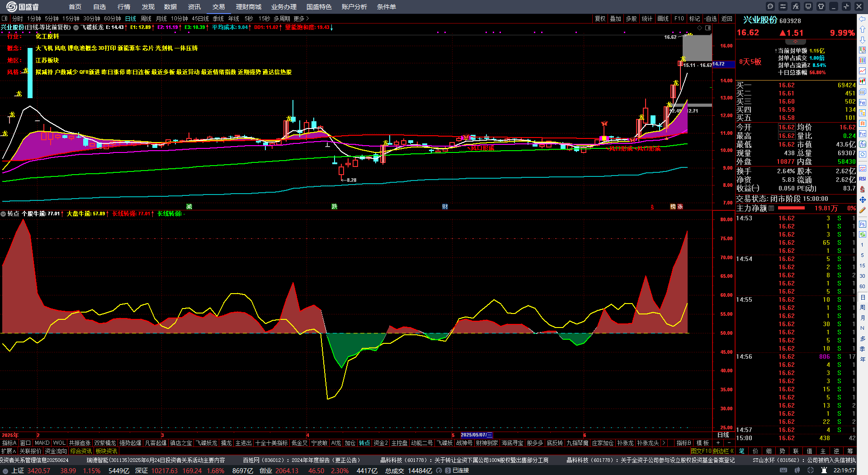Toggle 统计 statistics option

pyautogui.click(x=647, y=19)
